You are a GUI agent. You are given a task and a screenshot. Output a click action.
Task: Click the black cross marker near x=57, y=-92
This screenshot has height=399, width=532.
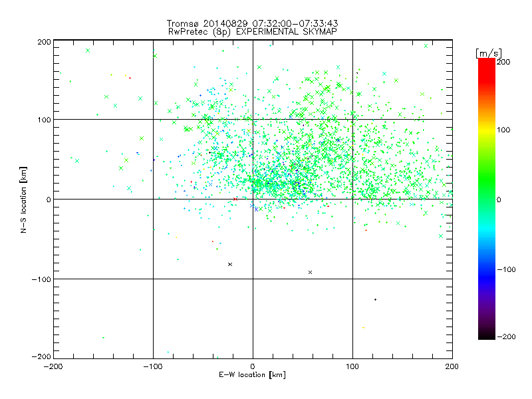pos(310,272)
